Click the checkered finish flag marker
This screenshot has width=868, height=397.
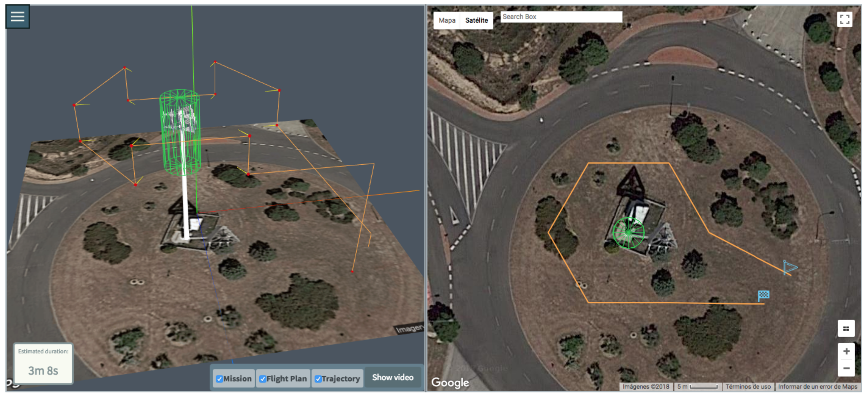click(x=764, y=295)
